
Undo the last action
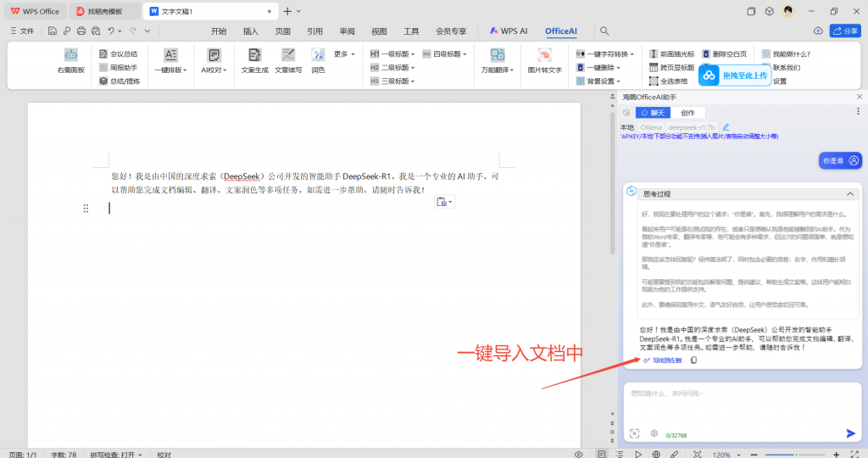coord(111,31)
